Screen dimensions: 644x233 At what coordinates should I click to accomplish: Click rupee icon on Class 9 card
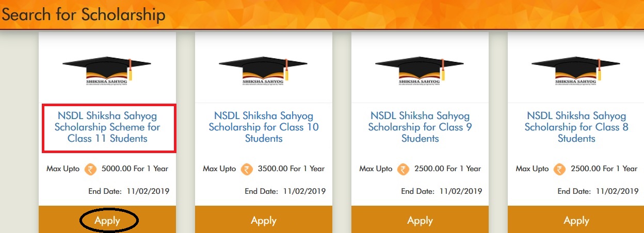pyautogui.click(x=404, y=169)
